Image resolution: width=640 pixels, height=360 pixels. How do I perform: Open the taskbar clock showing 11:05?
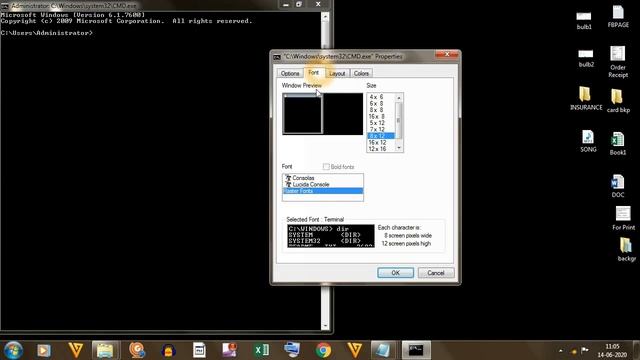pyautogui.click(x=612, y=350)
